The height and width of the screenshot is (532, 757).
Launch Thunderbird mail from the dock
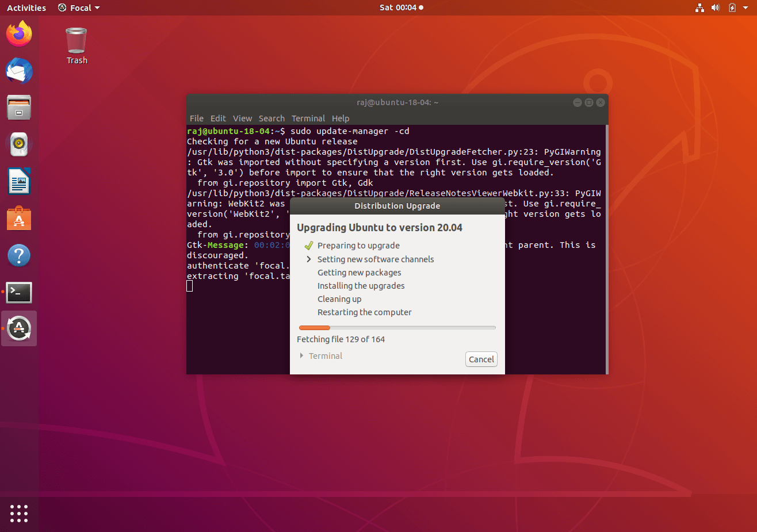pyautogui.click(x=19, y=71)
